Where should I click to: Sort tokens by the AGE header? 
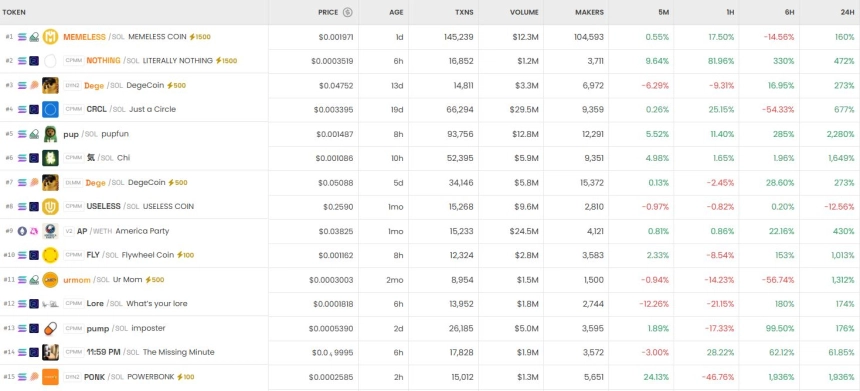point(396,12)
